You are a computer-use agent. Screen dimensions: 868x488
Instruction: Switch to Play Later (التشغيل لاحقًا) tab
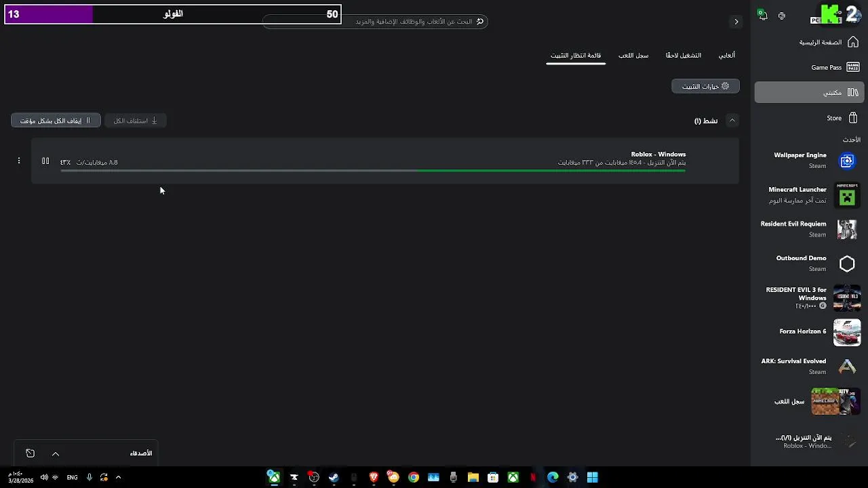(x=683, y=56)
